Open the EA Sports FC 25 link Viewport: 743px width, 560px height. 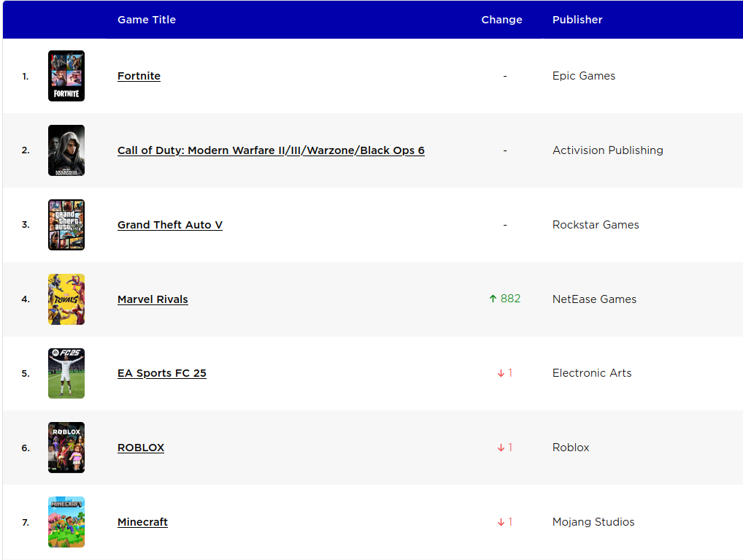point(162,373)
